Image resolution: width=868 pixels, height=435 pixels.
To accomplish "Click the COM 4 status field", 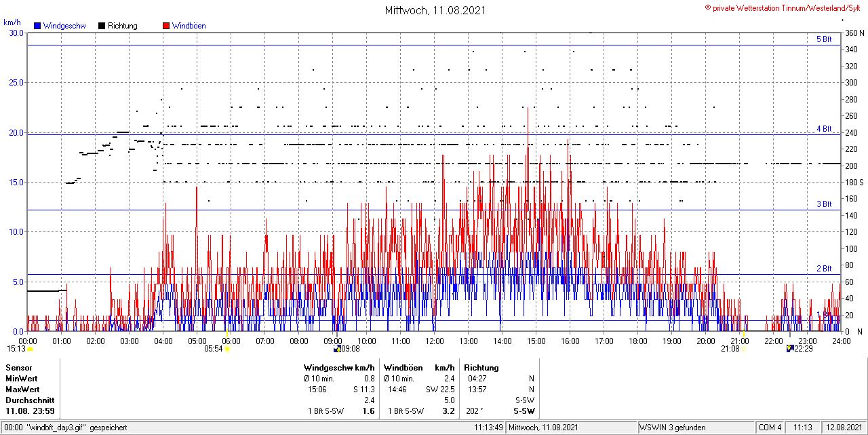I will tap(770, 428).
